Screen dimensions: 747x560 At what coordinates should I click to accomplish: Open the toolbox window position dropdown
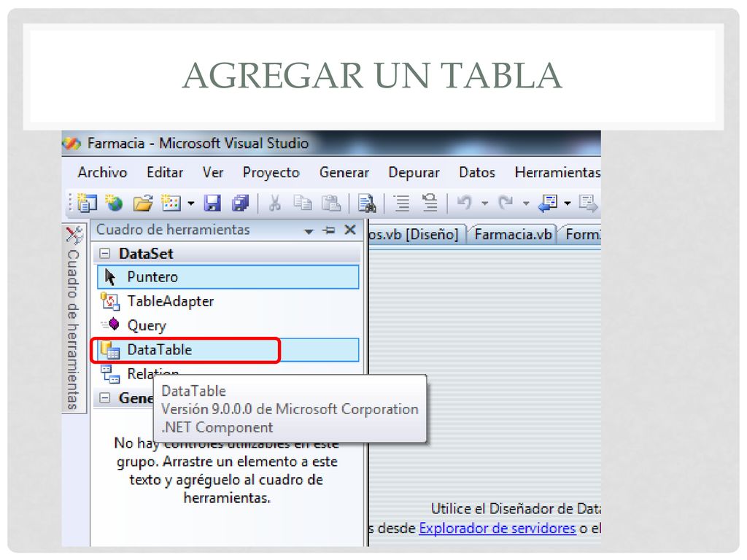click(309, 231)
